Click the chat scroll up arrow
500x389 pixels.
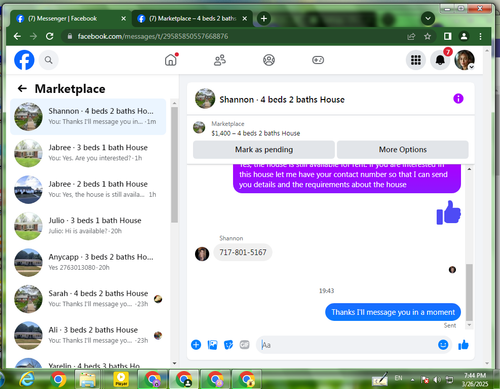click(x=469, y=169)
